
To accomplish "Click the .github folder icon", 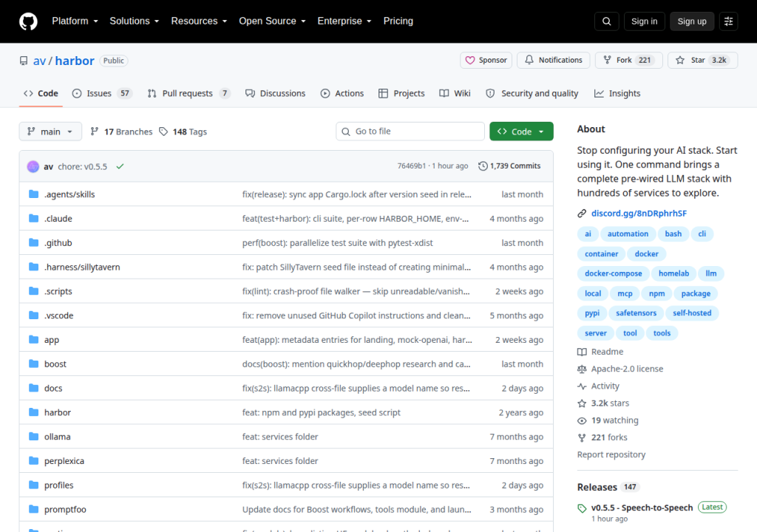I will tap(33, 242).
